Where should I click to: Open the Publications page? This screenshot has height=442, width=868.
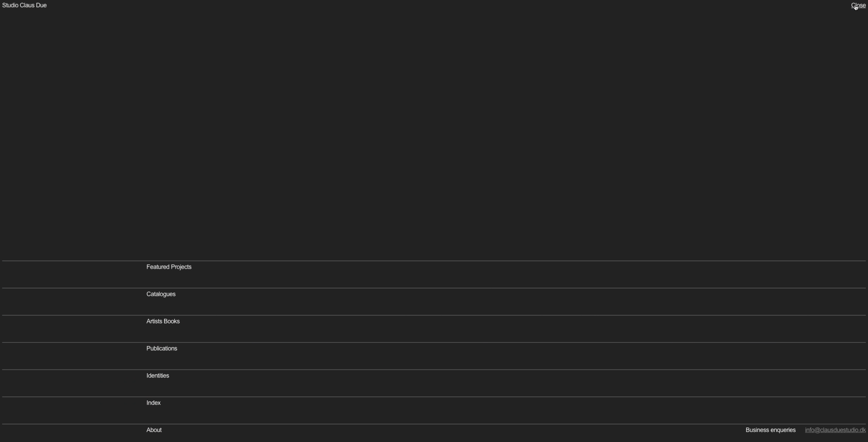(x=161, y=348)
